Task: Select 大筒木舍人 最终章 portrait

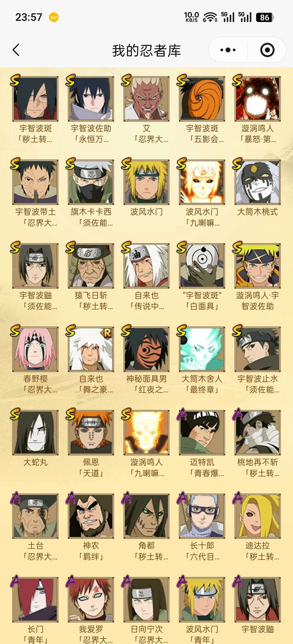Action: point(202,349)
